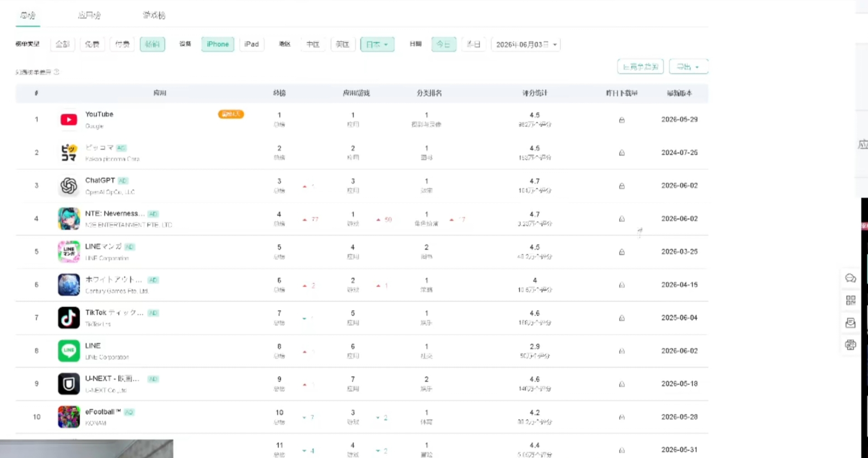The height and width of the screenshot is (458, 868).
Task: Click the version date 2024-07-25
Action: pyautogui.click(x=680, y=153)
